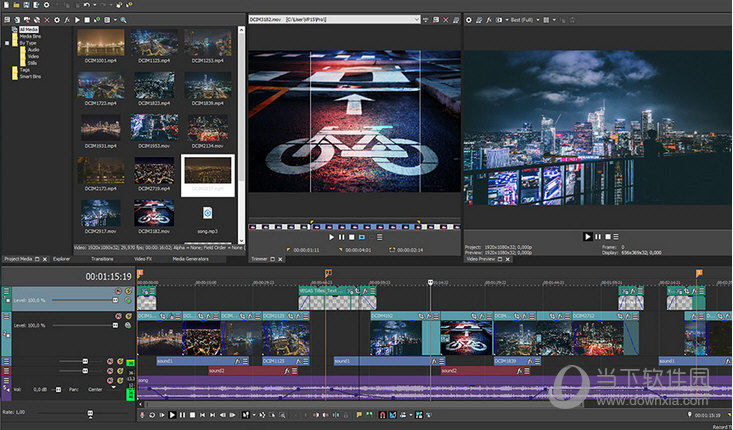Click track 1 Level 100% slider handle
The height and width of the screenshot is (430, 733).
coord(115,300)
